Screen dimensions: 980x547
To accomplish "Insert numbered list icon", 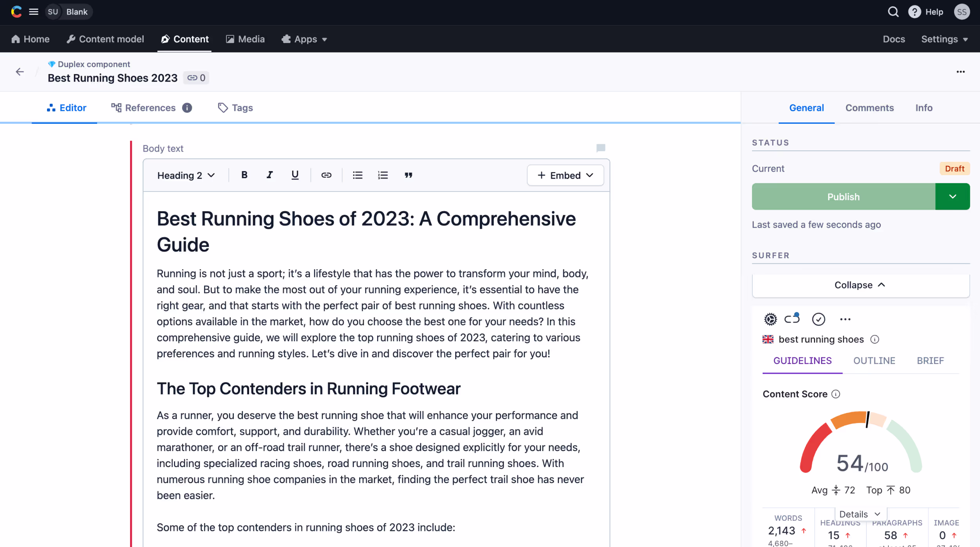I will click(x=383, y=175).
